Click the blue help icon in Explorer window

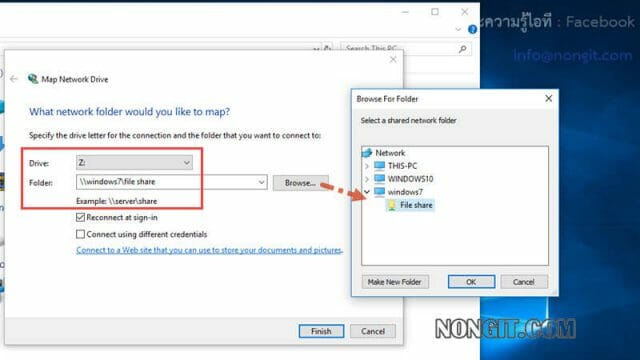click(x=472, y=29)
